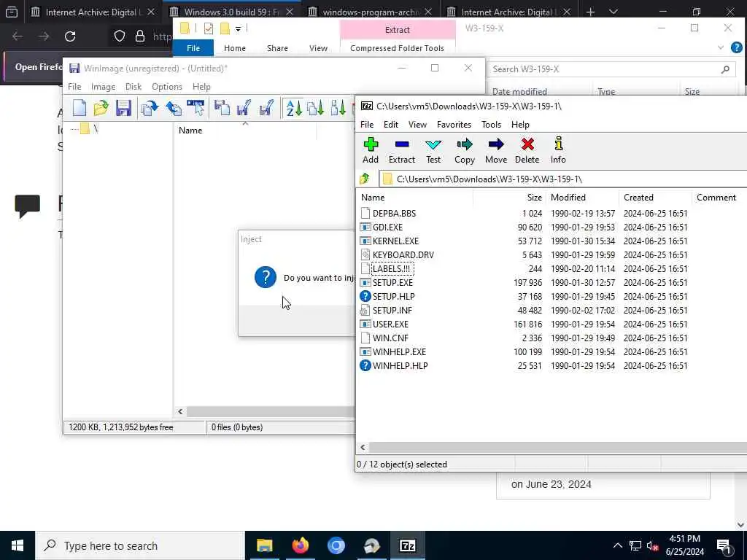This screenshot has height=560, width=747.
Task: Click Windows taskbar search box
Action: tap(139, 545)
